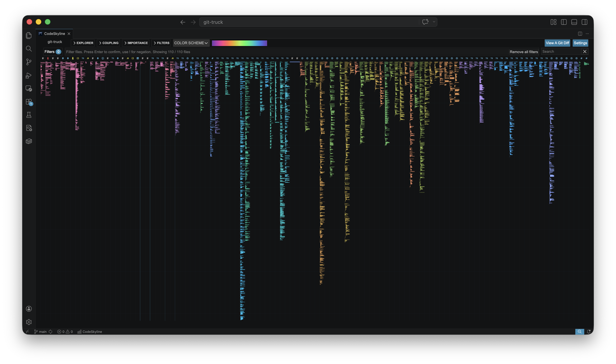
Task: Open the Explorer view in activity bar
Action: (x=29, y=35)
